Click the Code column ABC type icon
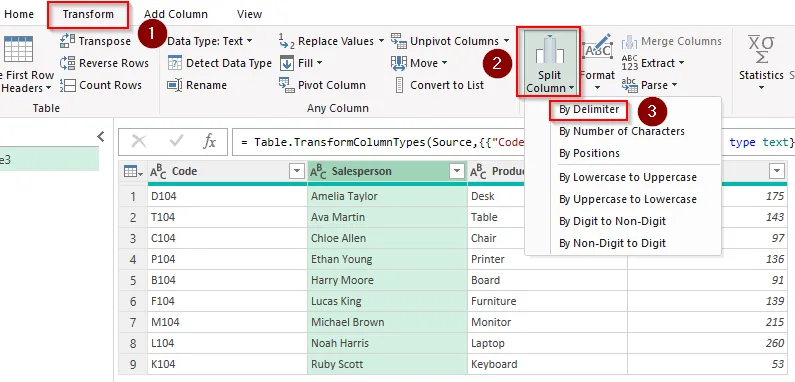This screenshot has height=382, width=795. [158, 172]
